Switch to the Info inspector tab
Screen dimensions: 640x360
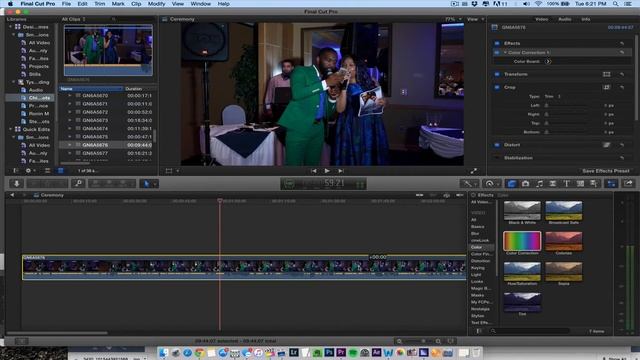click(586, 19)
